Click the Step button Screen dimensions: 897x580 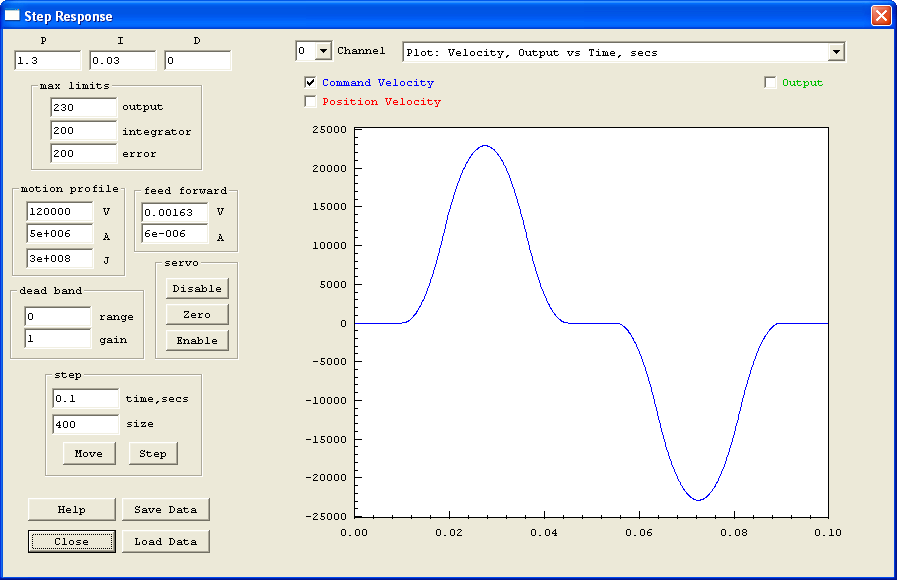coord(153,453)
